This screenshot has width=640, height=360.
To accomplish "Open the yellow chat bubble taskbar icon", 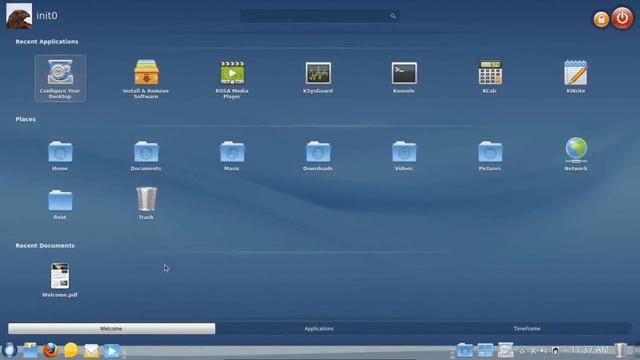I will coord(71,350).
